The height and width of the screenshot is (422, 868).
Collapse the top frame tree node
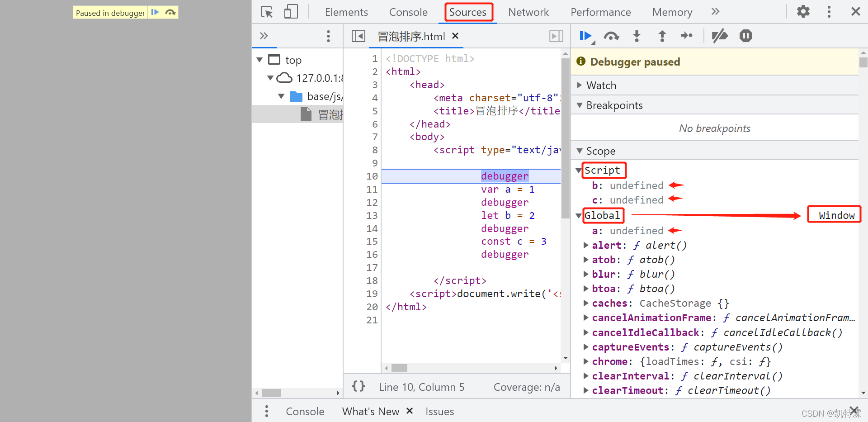click(x=259, y=60)
